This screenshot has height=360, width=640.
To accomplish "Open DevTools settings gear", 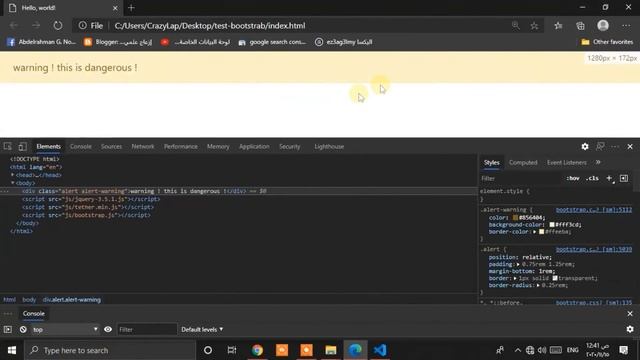I will [585, 146].
